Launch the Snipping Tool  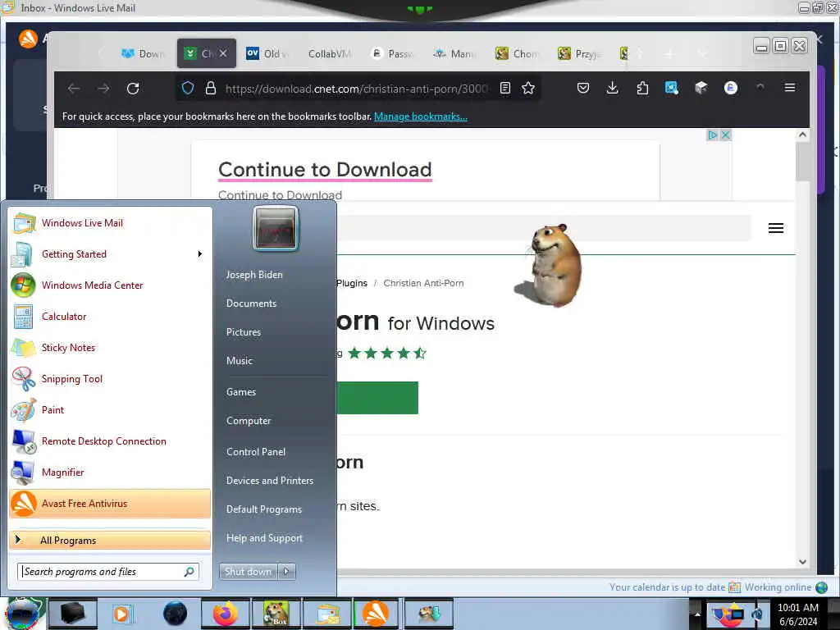point(110,379)
